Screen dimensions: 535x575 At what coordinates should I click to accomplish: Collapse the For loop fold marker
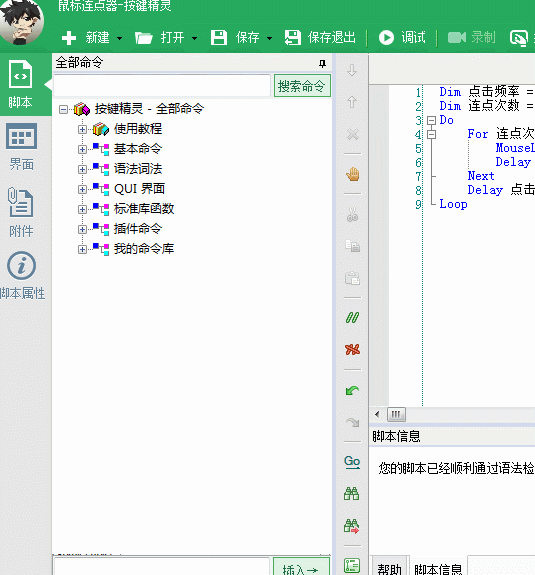pyautogui.click(x=432, y=135)
